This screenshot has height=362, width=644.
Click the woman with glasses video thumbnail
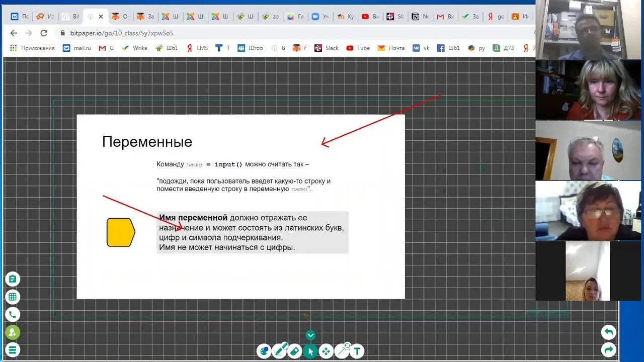pos(589,211)
